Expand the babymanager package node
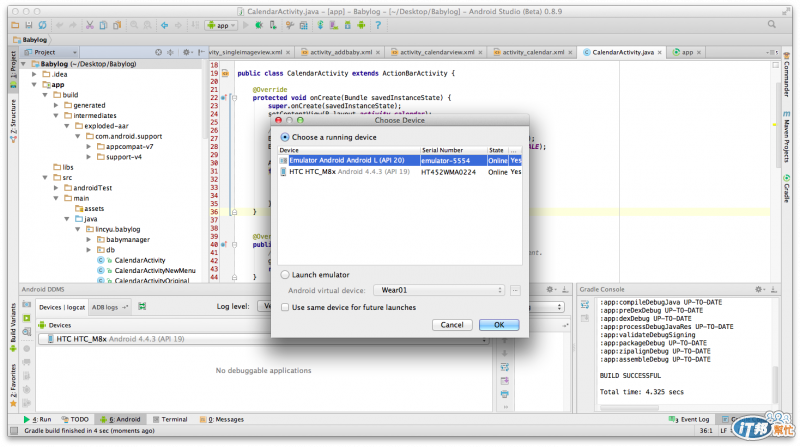The height and width of the screenshot is (447, 800). (x=89, y=239)
